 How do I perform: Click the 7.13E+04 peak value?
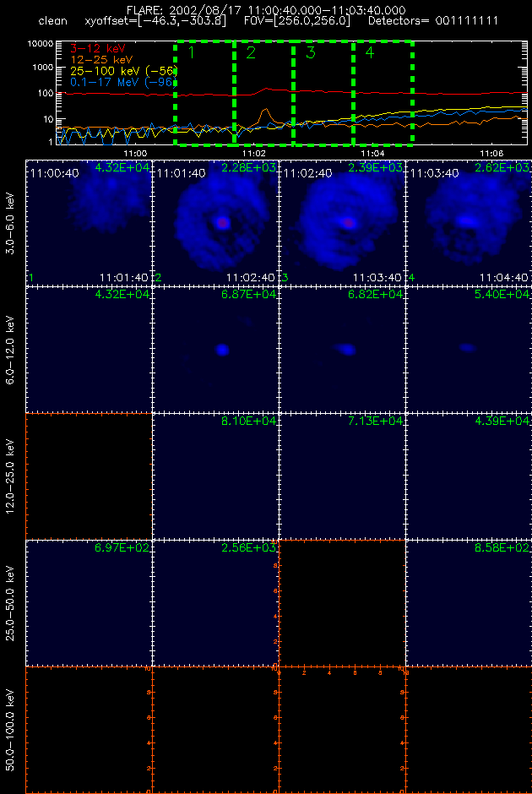[376, 421]
